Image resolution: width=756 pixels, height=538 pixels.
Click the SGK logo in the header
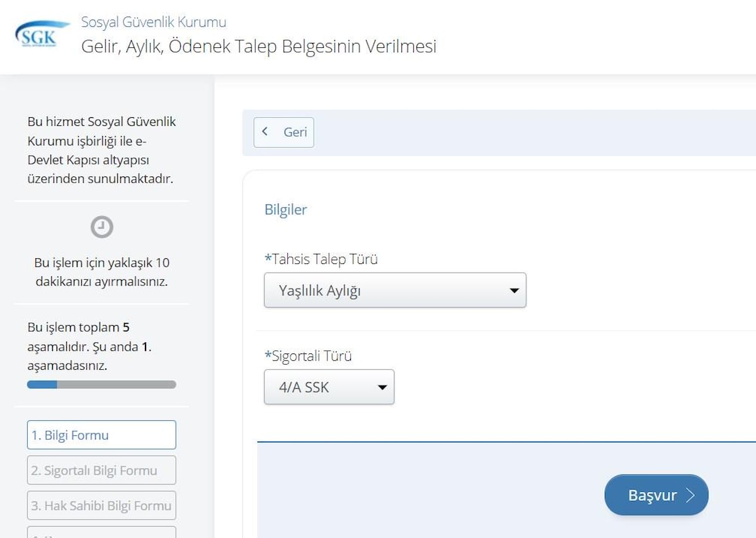click(42, 34)
